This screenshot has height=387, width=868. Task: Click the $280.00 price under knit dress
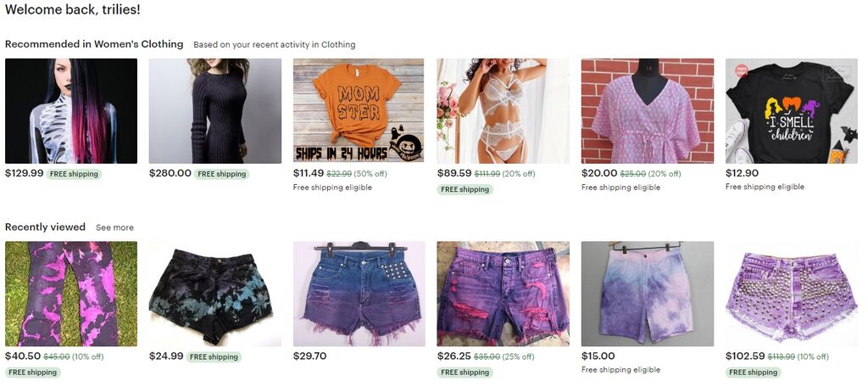click(x=170, y=173)
